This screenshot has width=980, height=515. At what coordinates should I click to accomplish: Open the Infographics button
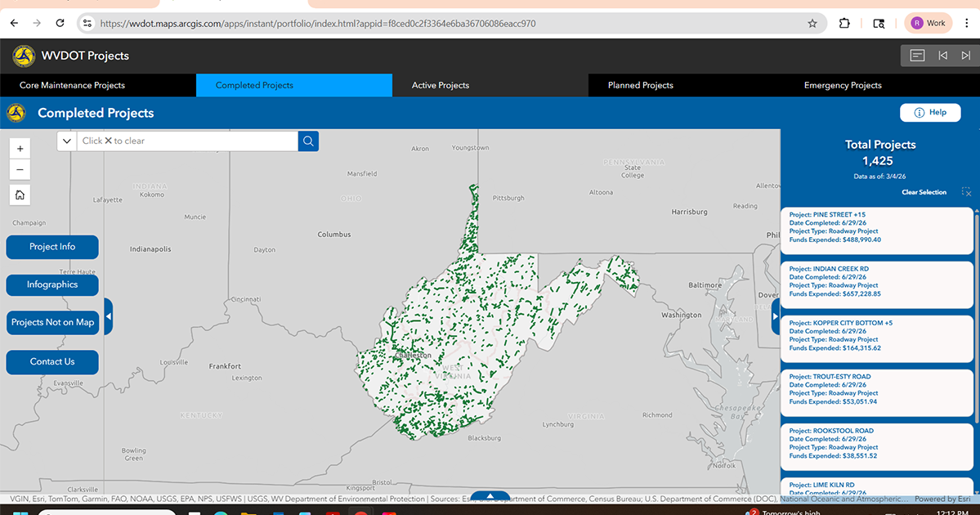(x=52, y=284)
